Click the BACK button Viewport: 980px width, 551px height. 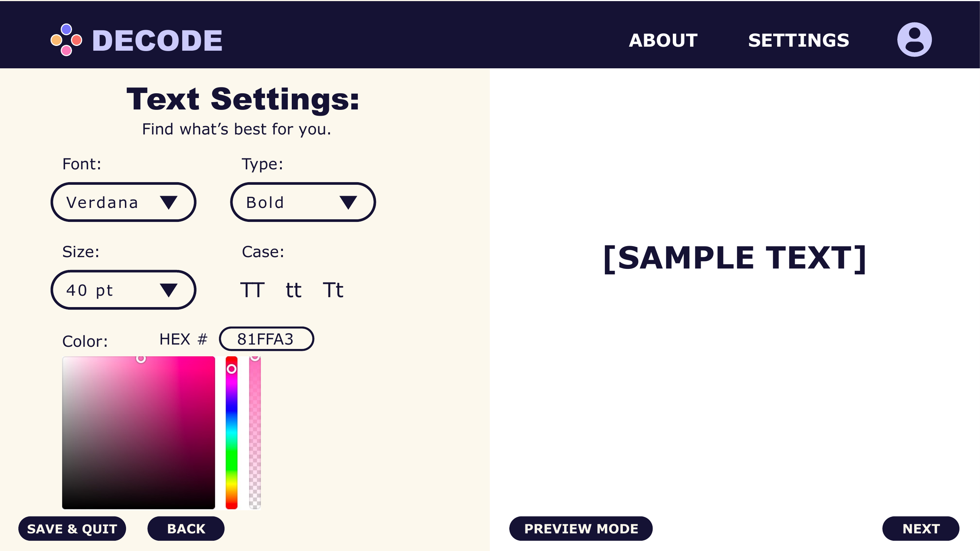pos(186,529)
